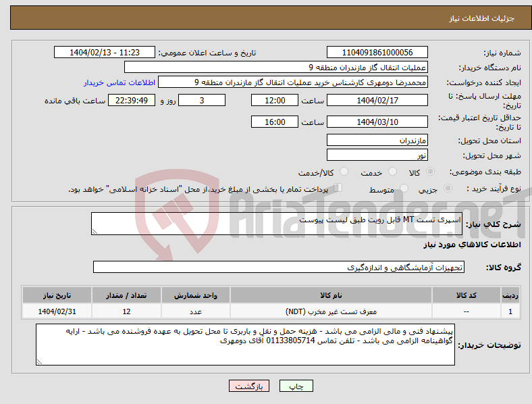This screenshot has height=404, width=532.
Task: Click the buyer organization name field
Action: point(276,67)
